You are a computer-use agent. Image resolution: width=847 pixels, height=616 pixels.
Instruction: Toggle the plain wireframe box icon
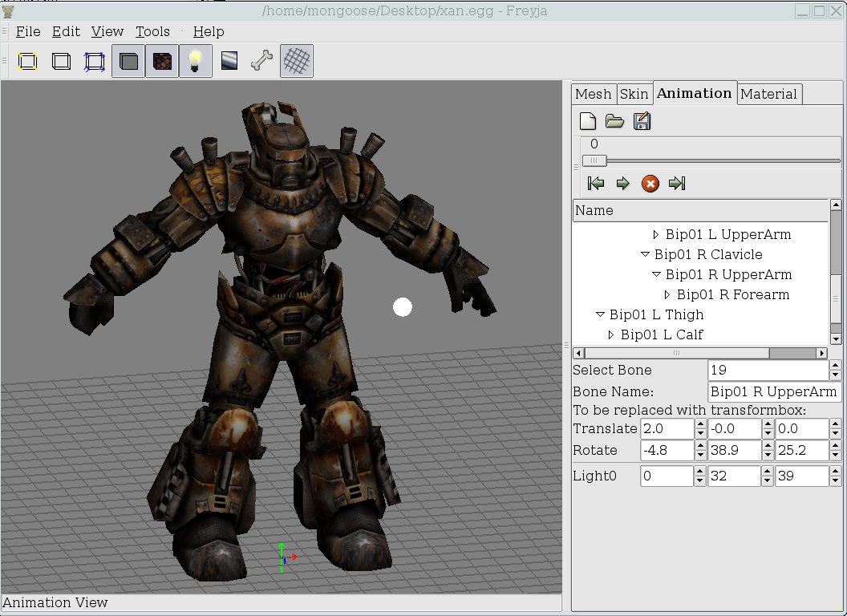[x=61, y=61]
